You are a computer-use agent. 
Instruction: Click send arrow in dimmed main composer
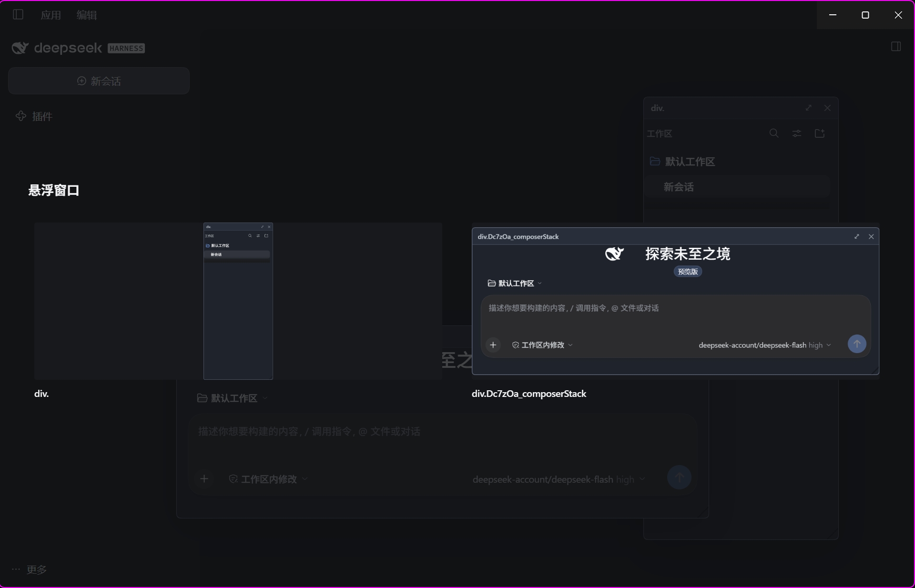679,477
